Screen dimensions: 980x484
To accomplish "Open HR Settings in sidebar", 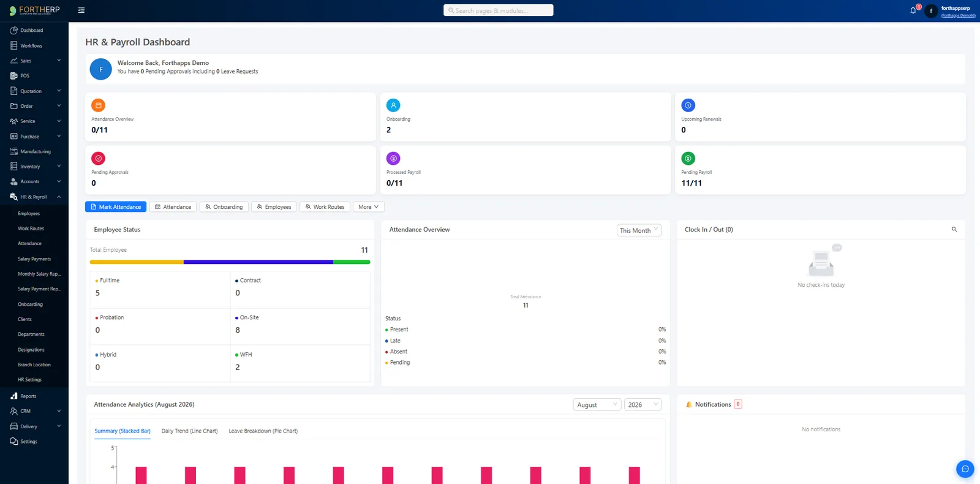I will 30,380.
